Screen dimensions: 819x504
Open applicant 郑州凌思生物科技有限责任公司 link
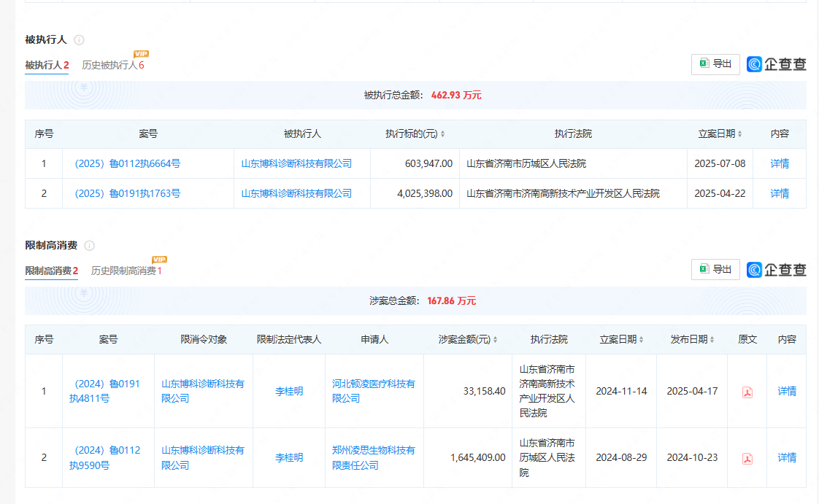pos(373,457)
